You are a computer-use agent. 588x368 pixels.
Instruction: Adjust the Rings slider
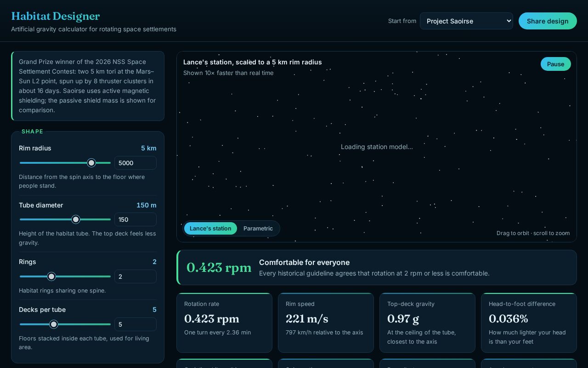coord(65,276)
